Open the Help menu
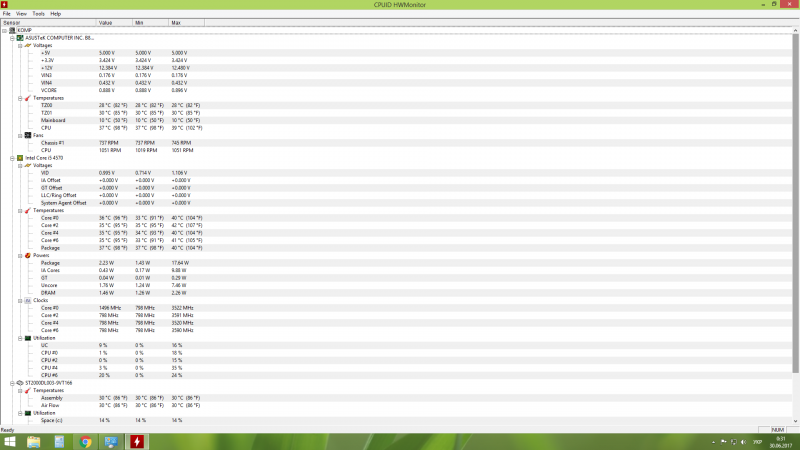The width and height of the screenshot is (800, 450). click(x=55, y=14)
